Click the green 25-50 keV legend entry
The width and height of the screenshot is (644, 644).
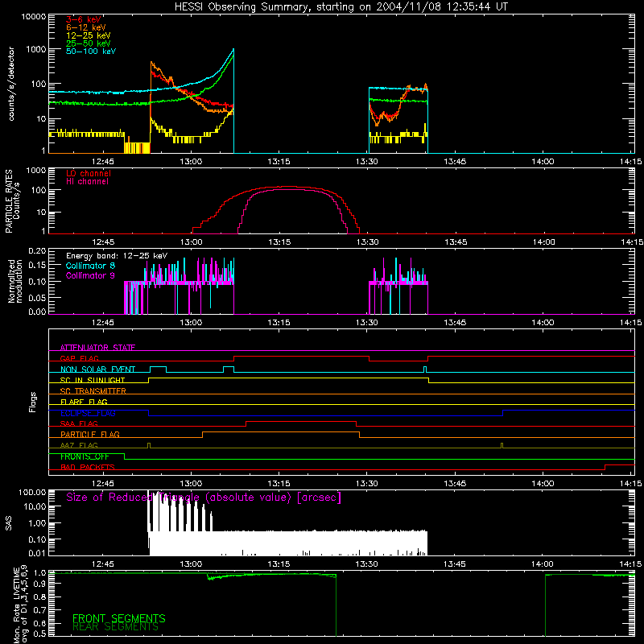tap(89, 43)
